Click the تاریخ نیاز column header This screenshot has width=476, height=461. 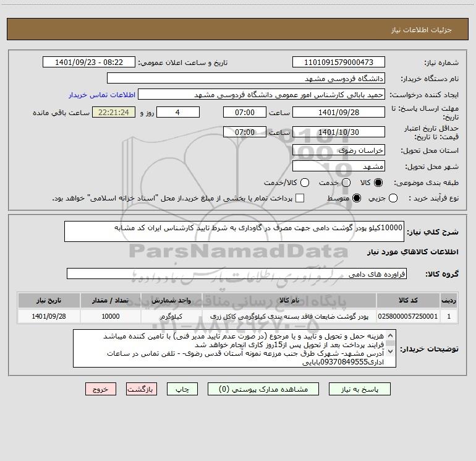click(49, 300)
